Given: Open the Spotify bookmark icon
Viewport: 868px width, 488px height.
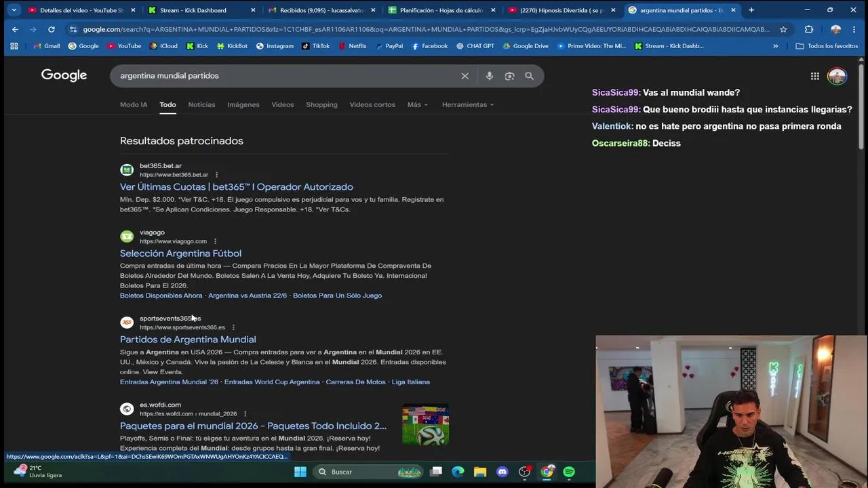Looking at the screenshot, I should coord(568,472).
